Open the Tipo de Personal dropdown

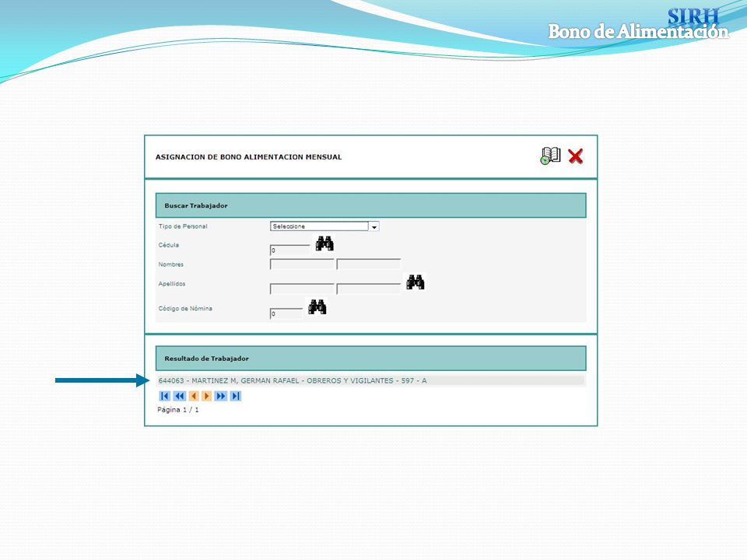pyautogui.click(x=324, y=226)
